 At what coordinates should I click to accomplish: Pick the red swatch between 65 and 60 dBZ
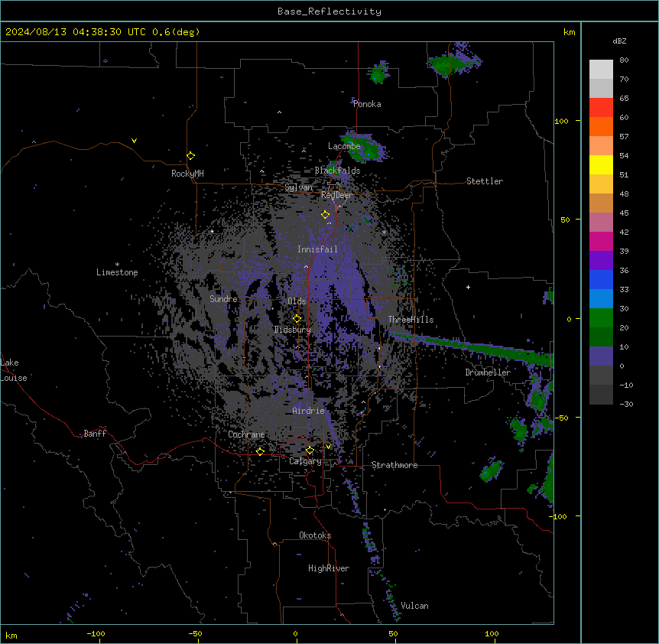point(601,107)
